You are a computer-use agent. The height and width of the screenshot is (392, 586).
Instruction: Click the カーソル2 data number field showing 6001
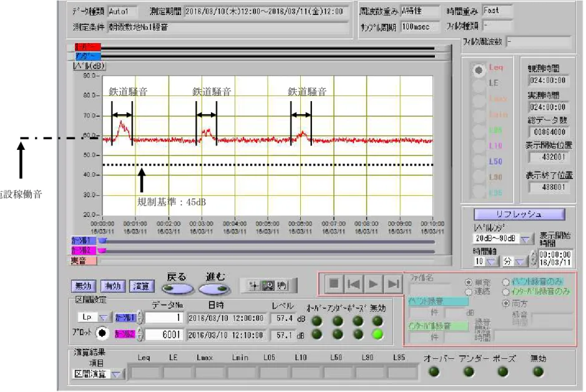pos(164,334)
